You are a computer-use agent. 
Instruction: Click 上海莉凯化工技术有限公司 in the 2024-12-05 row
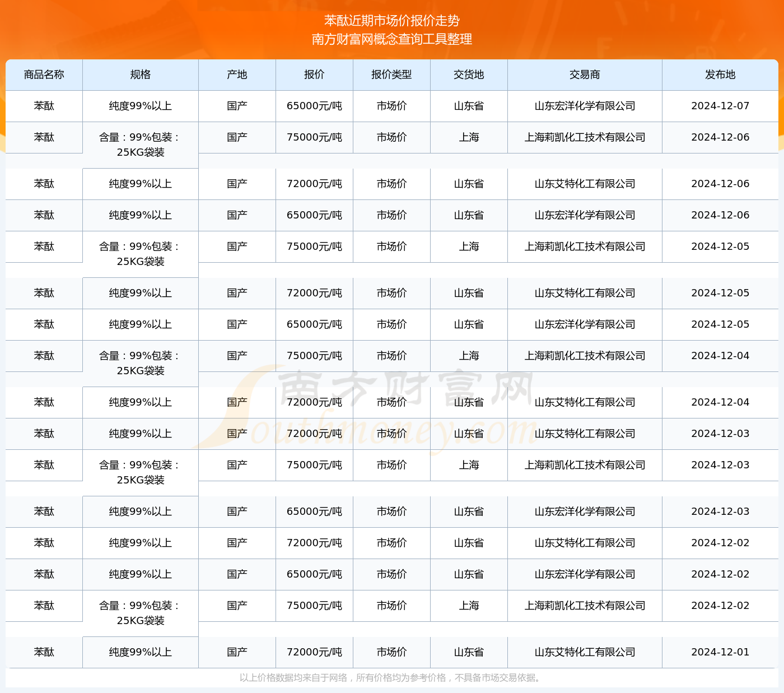click(x=585, y=246)
